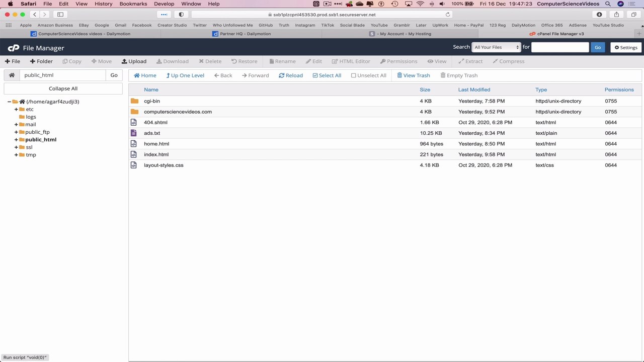Click the View toolbar button
Screen dimensions: 644x362
[437, 61]
